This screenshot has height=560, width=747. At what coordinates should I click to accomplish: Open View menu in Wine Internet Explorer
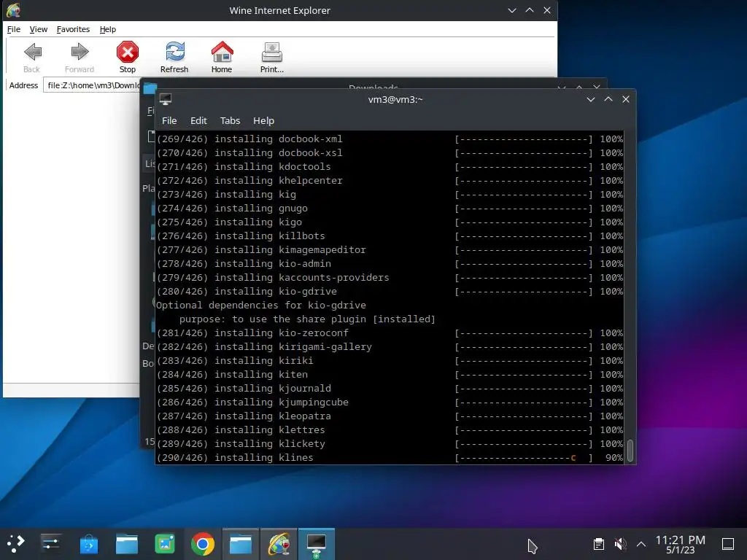click(39, 29)
